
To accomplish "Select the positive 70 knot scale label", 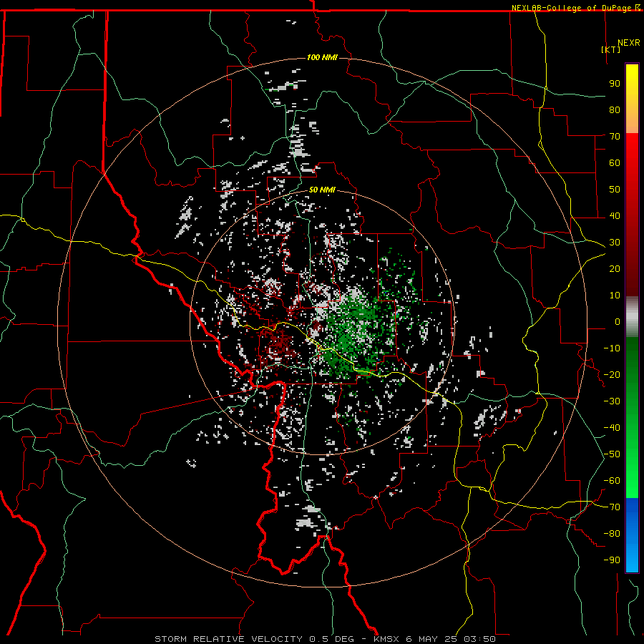I will pyautogui.click(x=615, y=137).
